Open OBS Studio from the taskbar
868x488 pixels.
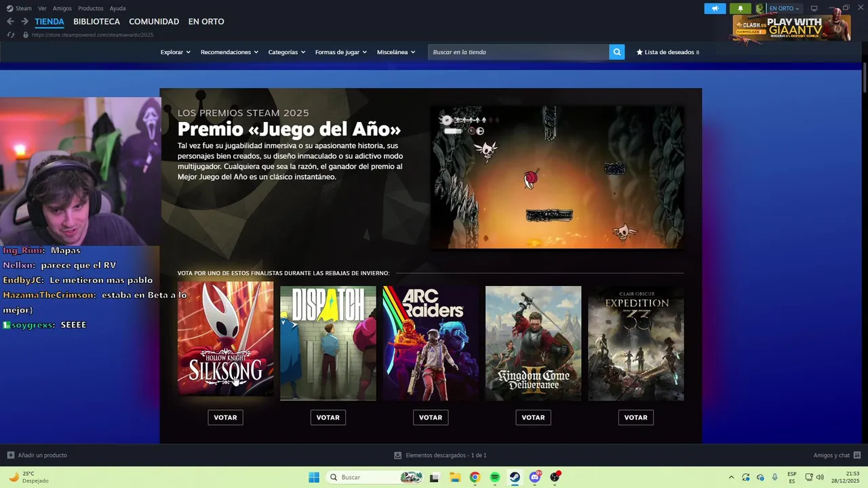point(555,477)
